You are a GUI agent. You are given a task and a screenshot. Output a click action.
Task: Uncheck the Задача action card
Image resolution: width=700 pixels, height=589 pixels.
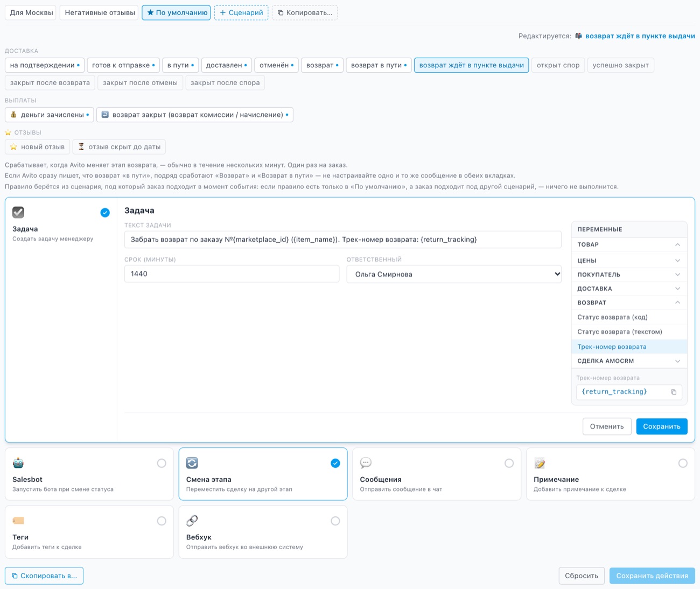(105, 213)
